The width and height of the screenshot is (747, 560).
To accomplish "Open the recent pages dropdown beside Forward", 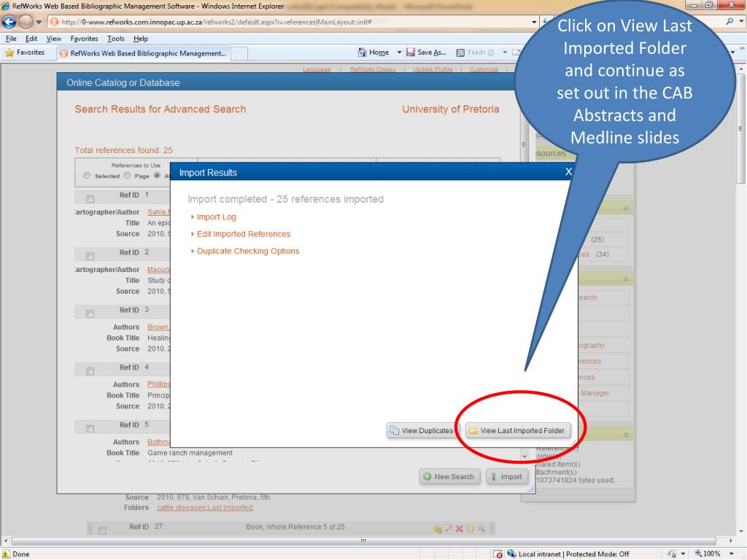I will coord(39,22).
